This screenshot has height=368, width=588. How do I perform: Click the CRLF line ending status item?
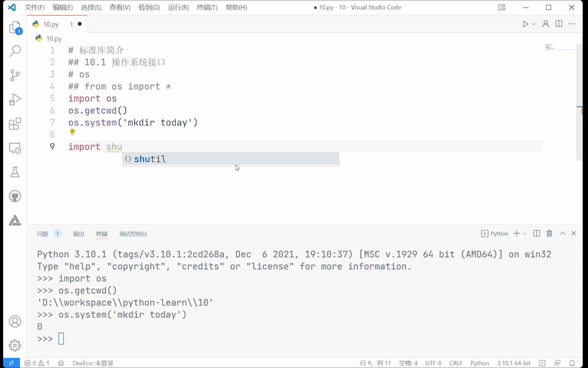click(x=456, y=363)
